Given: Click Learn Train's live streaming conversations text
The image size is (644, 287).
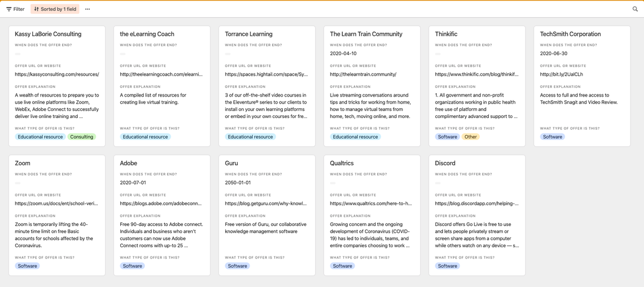Looking at the screenshot, I should point(370,106).
